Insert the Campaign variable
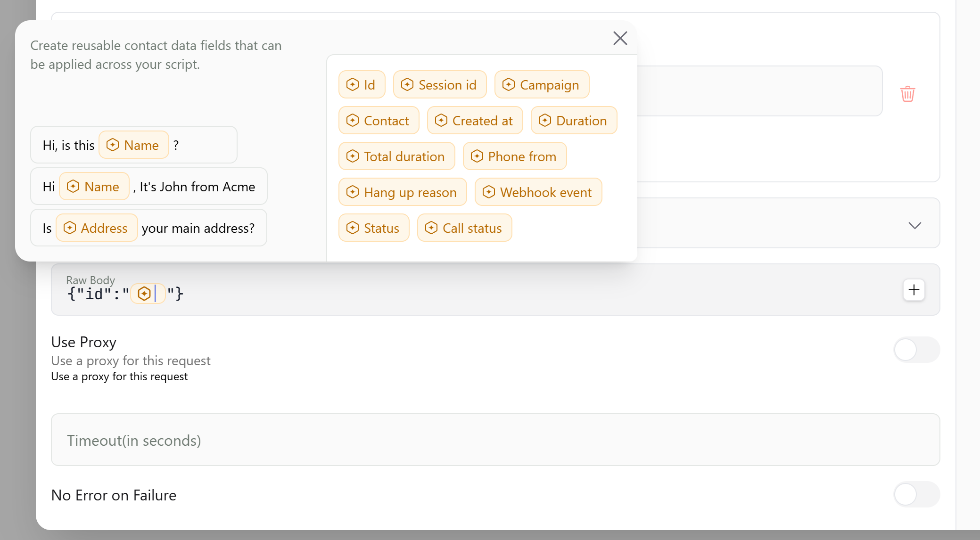This screenshot has height=540, width=980. pos(542,84)
